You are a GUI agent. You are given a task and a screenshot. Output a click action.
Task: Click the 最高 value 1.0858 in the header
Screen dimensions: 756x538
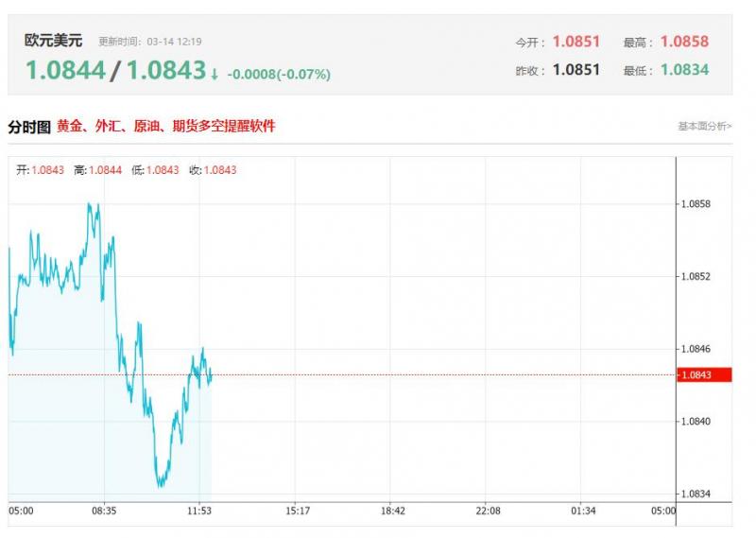pos(684,42)
